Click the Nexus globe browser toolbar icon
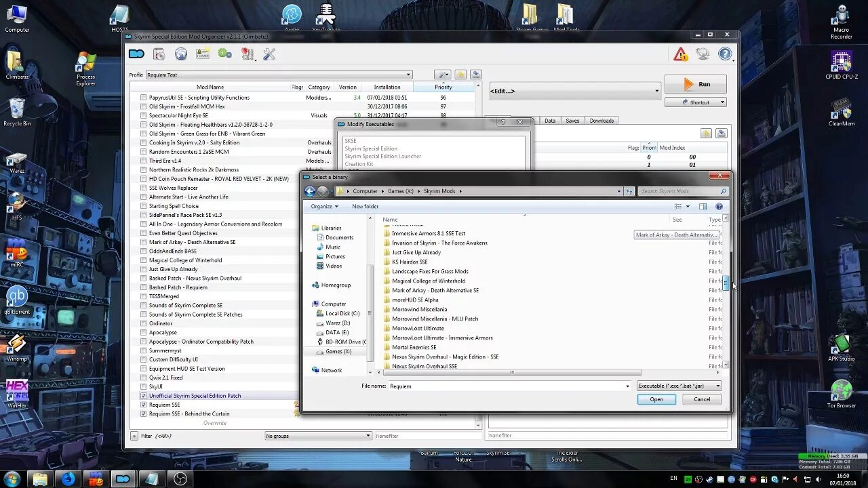The image size is (868, 488). click(x=181, y=54)
